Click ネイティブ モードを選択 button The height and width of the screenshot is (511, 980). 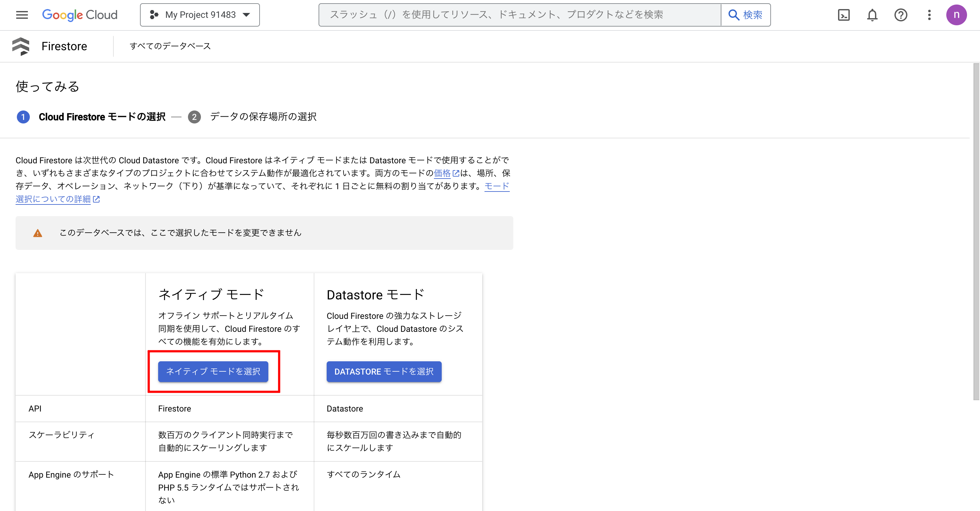(x=214, y=372)
